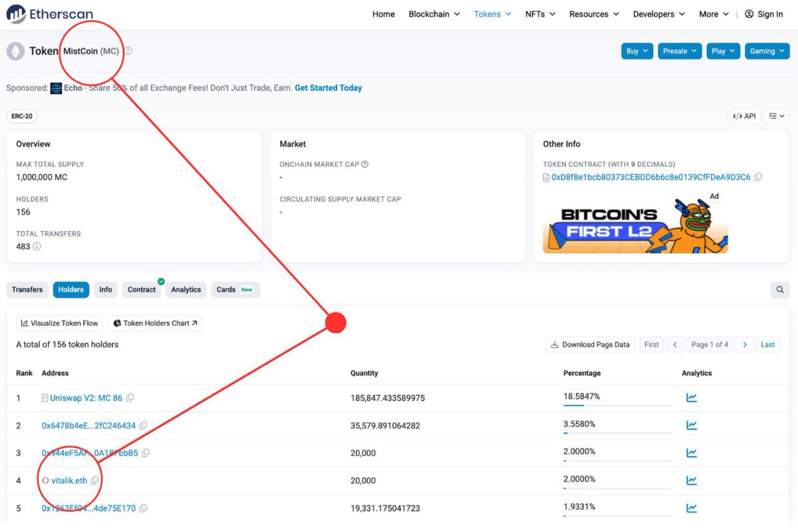798x532 pixels.
Task: Open address 0x6478b4eE...2fC246434
Action: [x=88, y=426]
